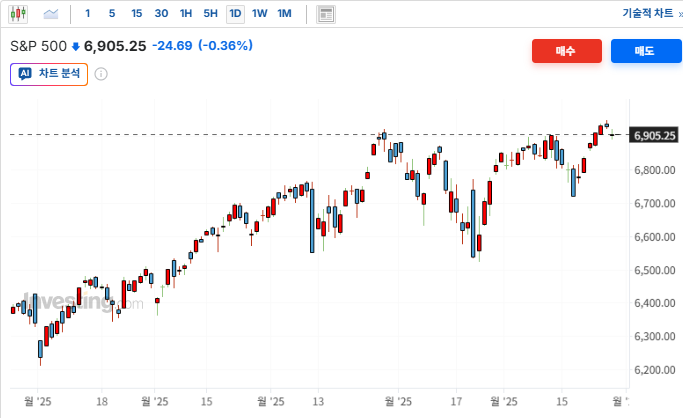Click the 6,700.00 price axis label
The height and width of the screenshot is (418, 683).
point(655,203)
